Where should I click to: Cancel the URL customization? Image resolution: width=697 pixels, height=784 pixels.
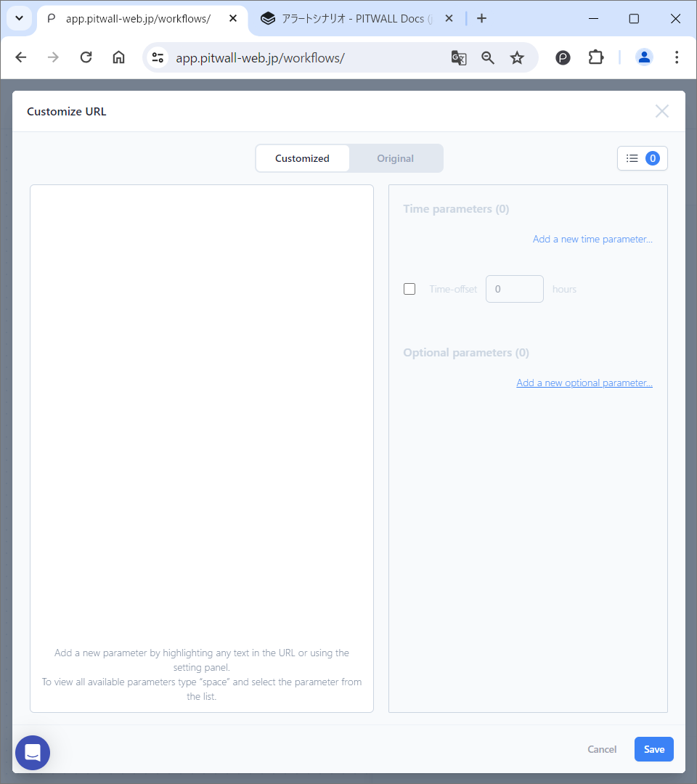pyautogui.click(x=602, y=749)
